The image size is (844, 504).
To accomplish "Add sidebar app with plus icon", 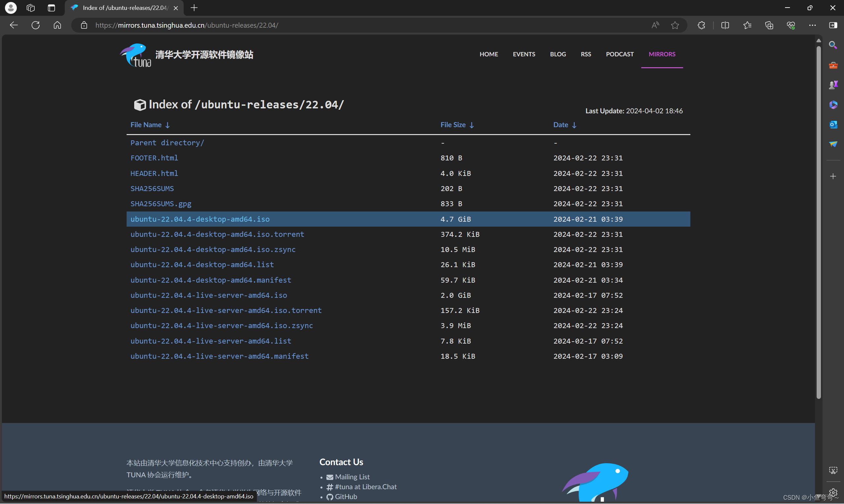I will (833, 176).
